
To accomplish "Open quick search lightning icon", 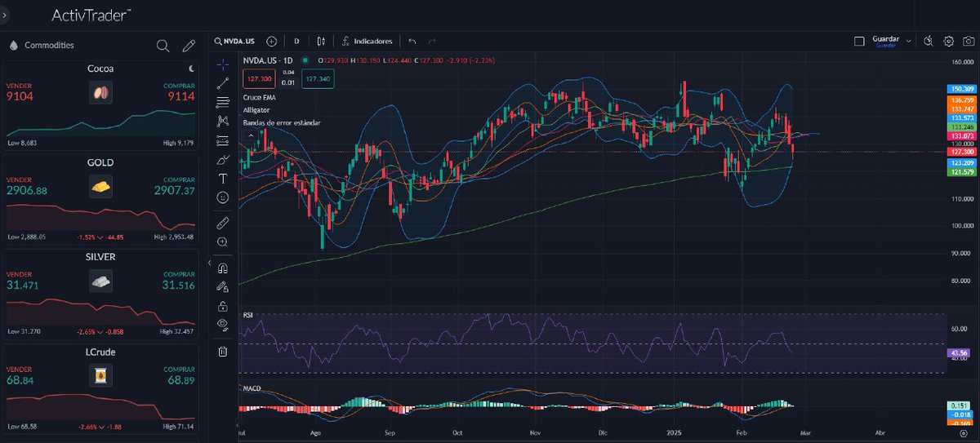I will click(x=929, y=40).
